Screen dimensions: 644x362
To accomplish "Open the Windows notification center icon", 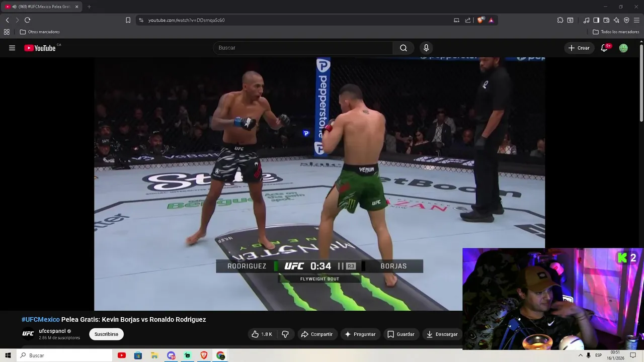I will [633, 355].
